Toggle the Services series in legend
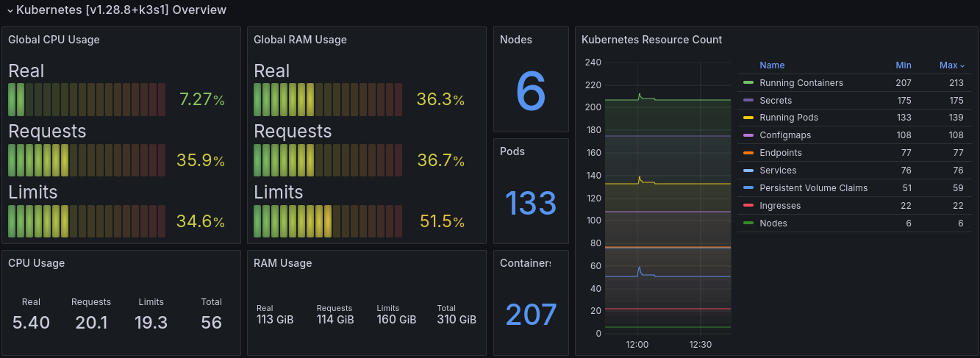The image size is (980, 358). click(x=778, y=171)
